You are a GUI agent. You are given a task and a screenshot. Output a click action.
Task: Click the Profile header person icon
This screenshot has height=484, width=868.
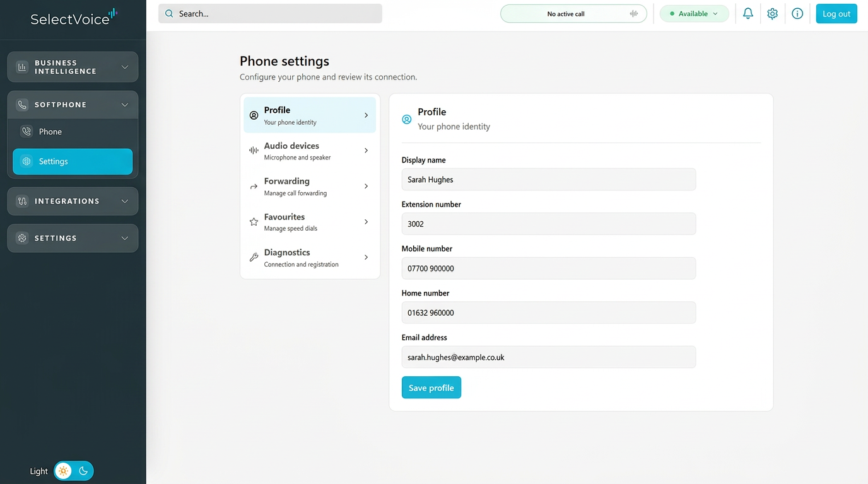point(407,119)
